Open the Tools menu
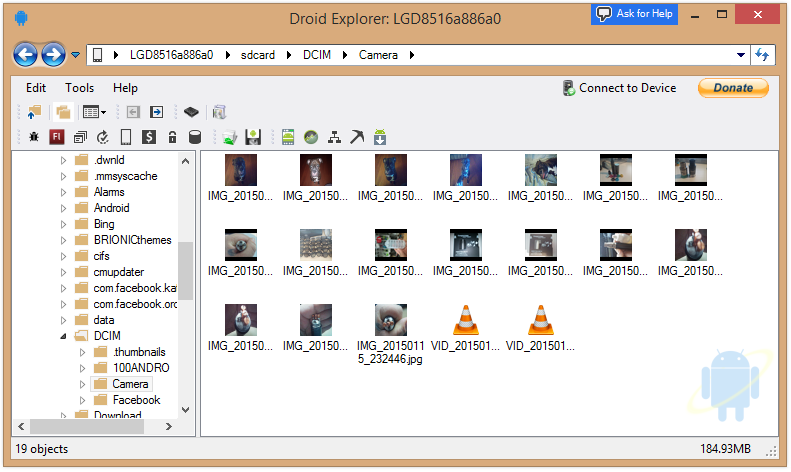This screenshot has height=472, width=791. point(80,88)
